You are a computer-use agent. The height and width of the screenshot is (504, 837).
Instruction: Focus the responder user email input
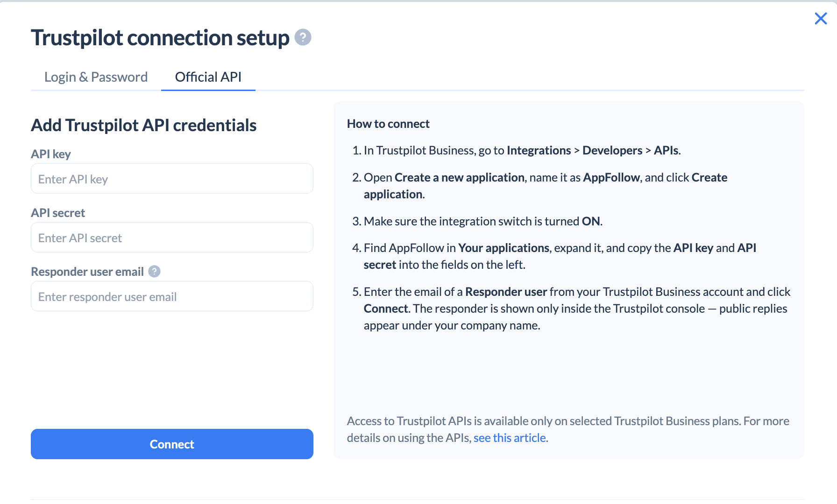172,296
